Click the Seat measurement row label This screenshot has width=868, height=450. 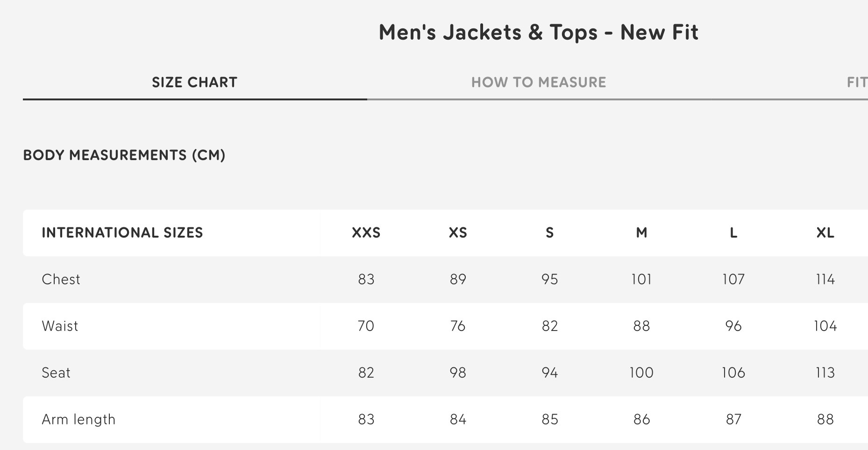point(57,373)
